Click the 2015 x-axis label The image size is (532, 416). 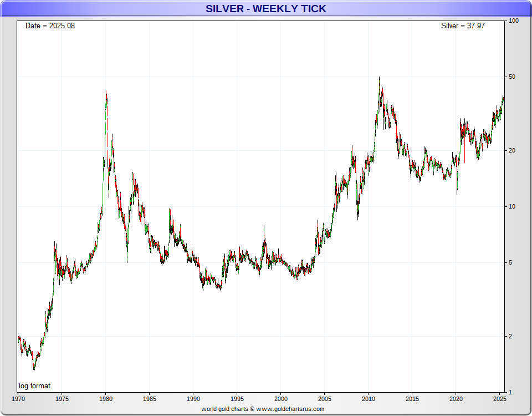tap(412, 399)
